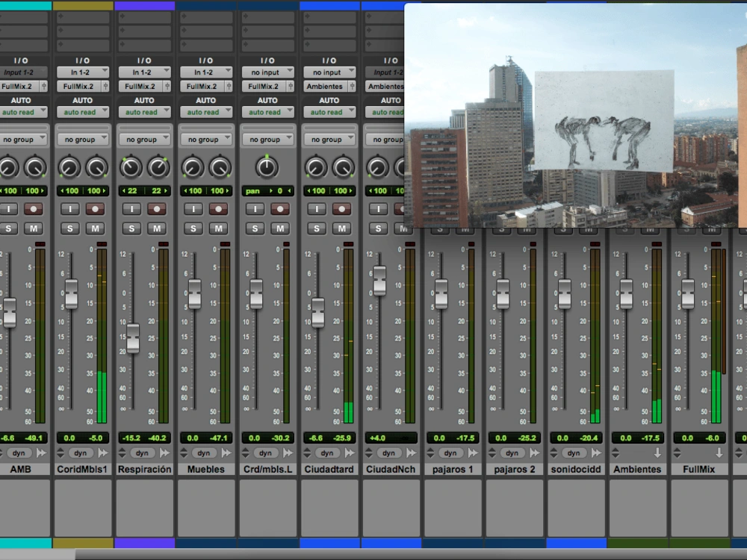Solo the Muebles track
Screen dimensions: 747x560
[193, 228]
